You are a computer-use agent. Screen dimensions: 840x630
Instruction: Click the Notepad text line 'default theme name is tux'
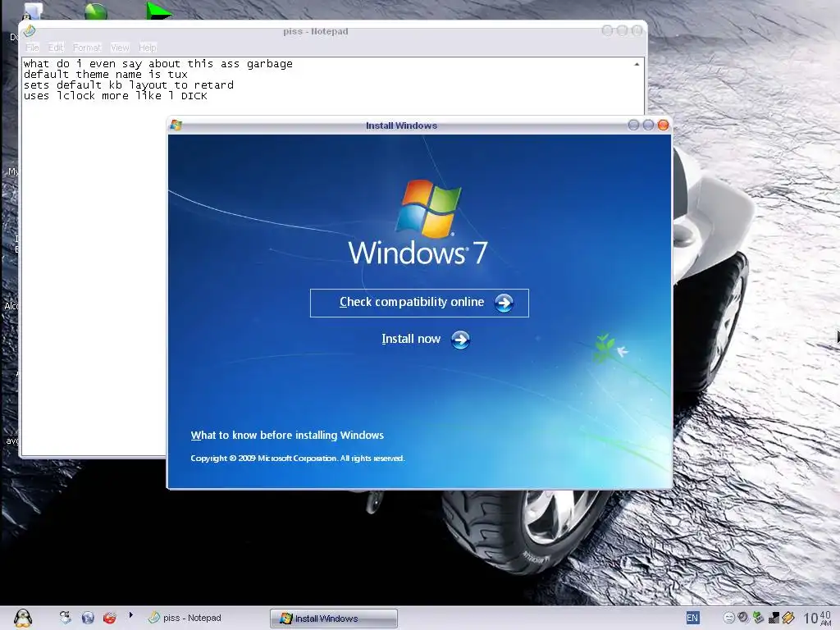pyautogui.click(x=106, y=75)
